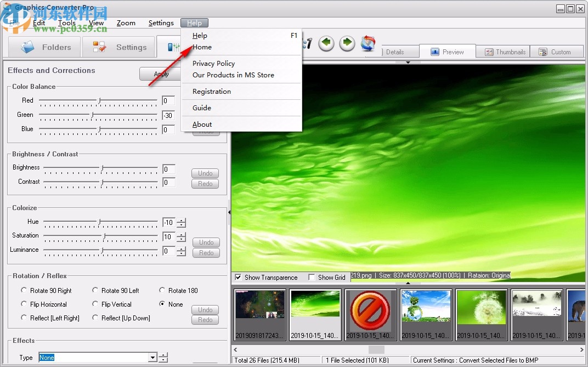Enable the Show Grid checkbox
The width and height of the screenshot is (588, 367).
312,278
